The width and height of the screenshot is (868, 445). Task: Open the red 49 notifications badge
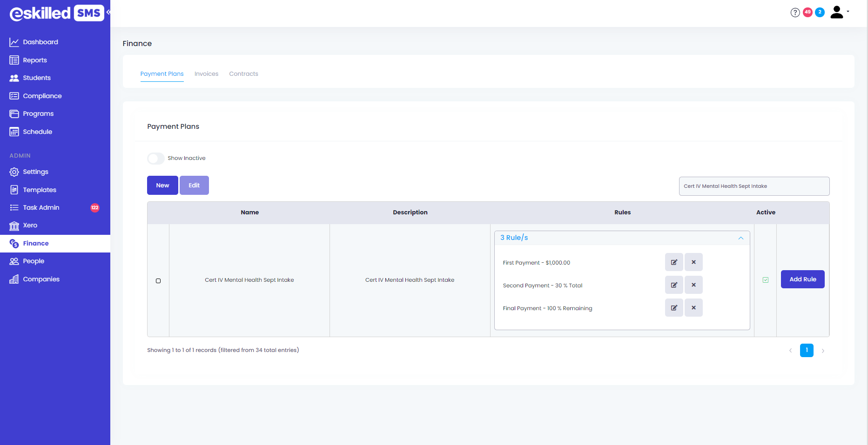coord(807,13)
